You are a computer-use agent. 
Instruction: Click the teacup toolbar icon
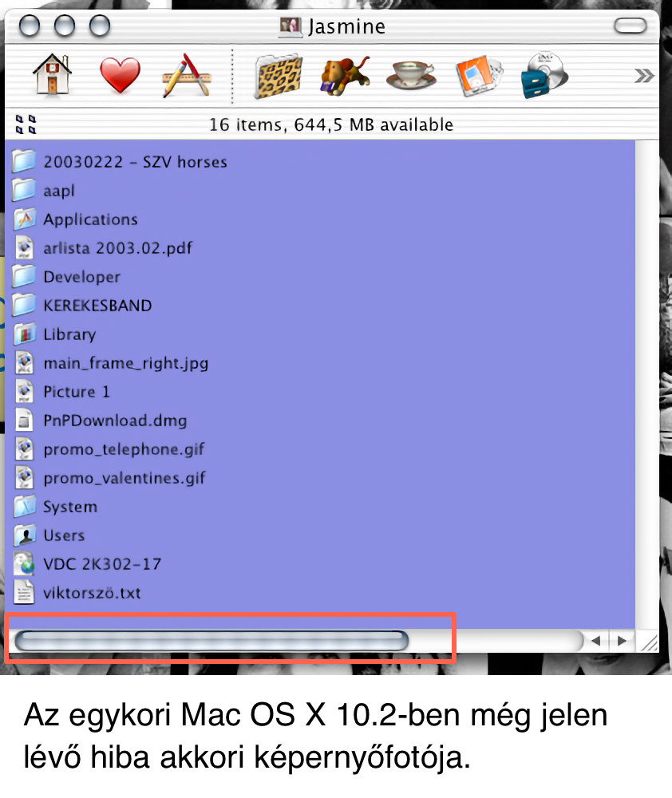[411, 76]
